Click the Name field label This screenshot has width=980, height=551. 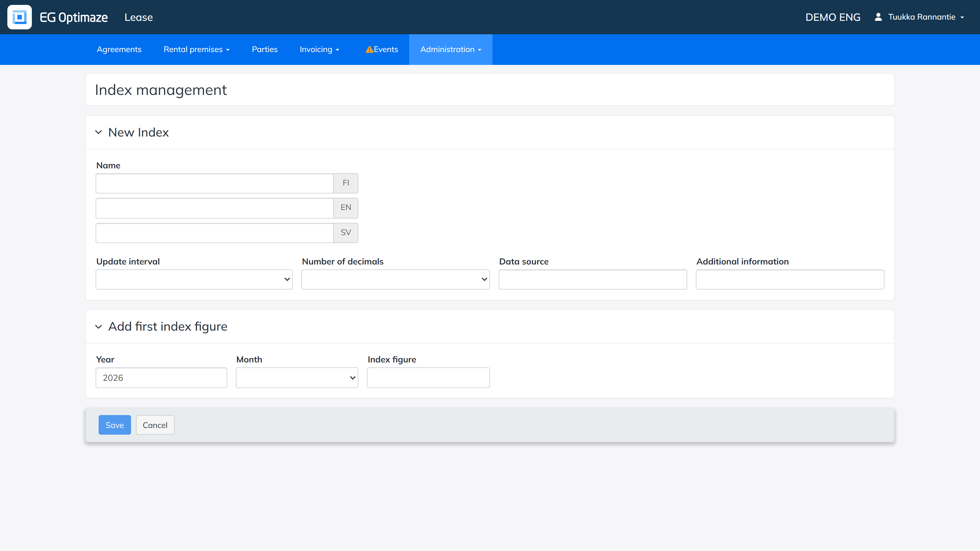point(108,165)
